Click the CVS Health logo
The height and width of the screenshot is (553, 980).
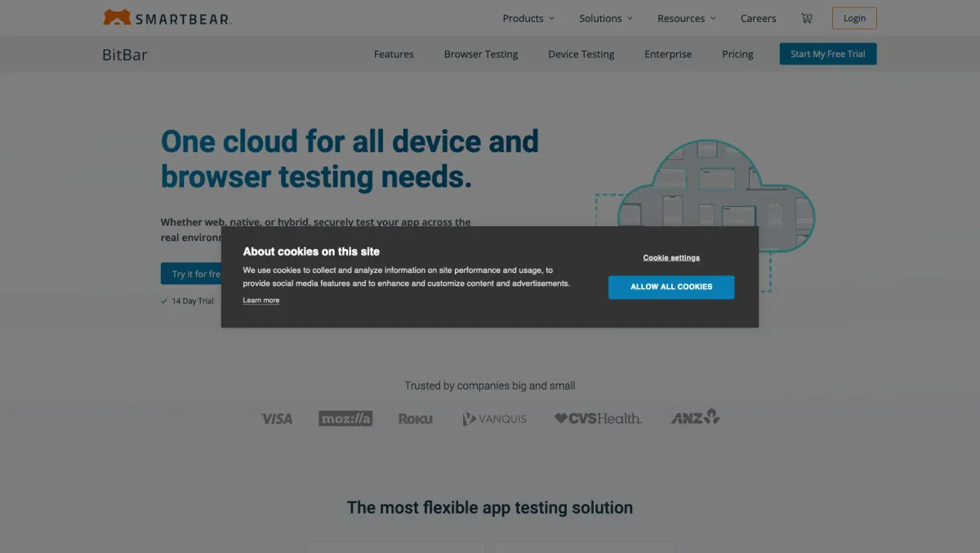pos(599,418)
